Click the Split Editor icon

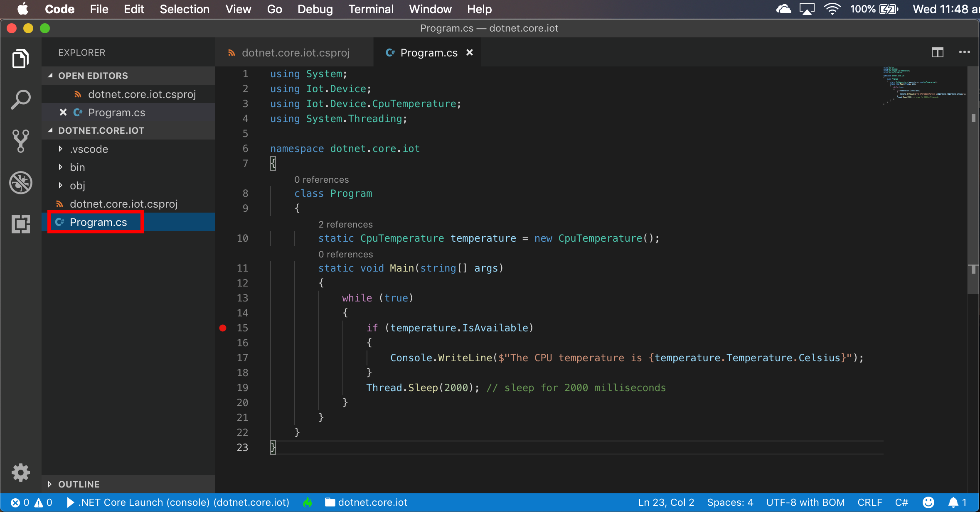937,52
